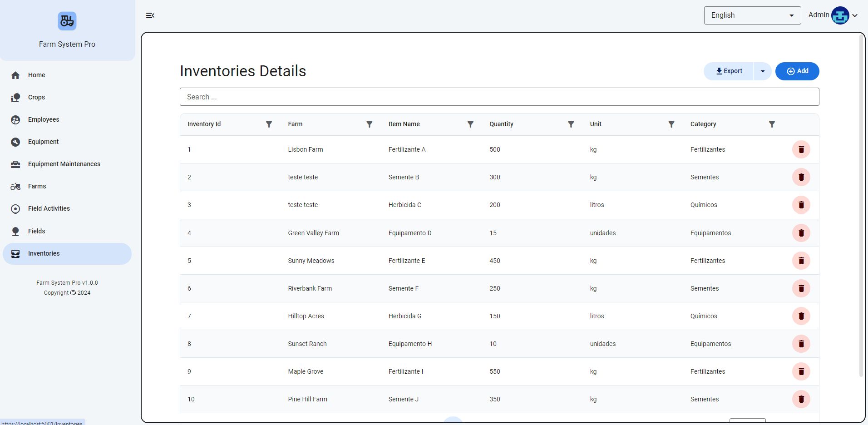Image resolution: width=868 pixels, height=425 pixels.
Task: Open the English language dropdown
Action: point(752,15)
